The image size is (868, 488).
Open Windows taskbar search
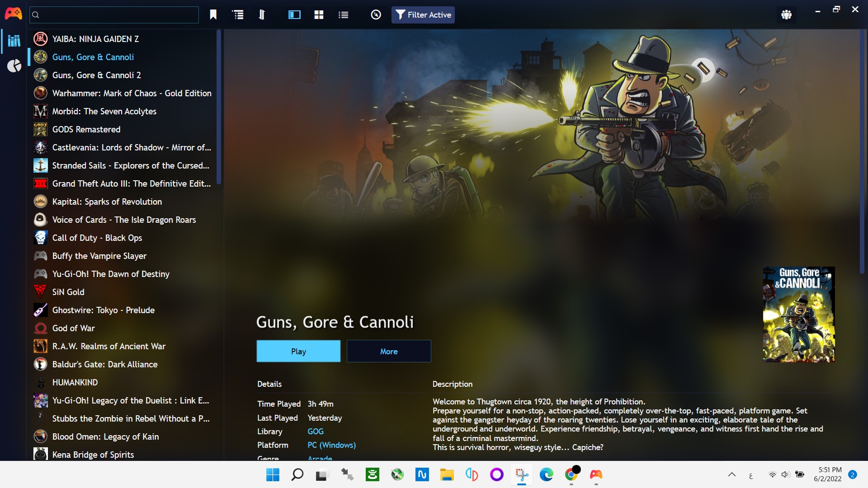pyautogui.click(x=297, y=474)
